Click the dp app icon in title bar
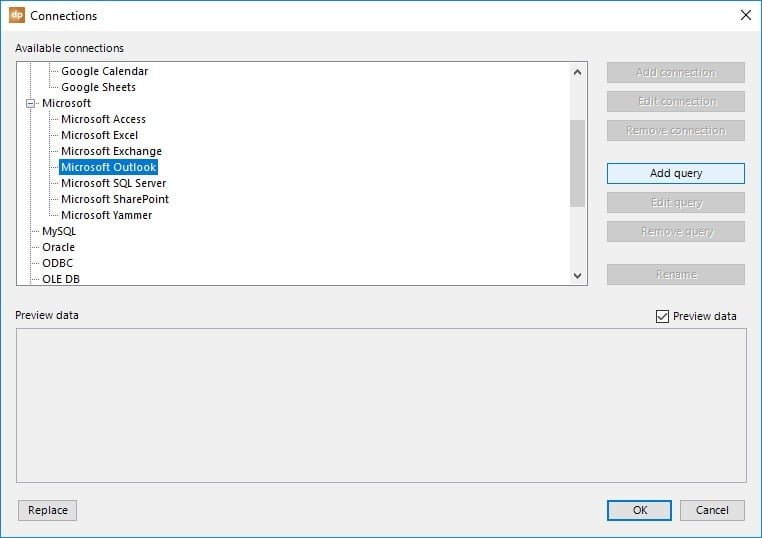The width and height of the screenshot is (762, 538). point(17,15)
